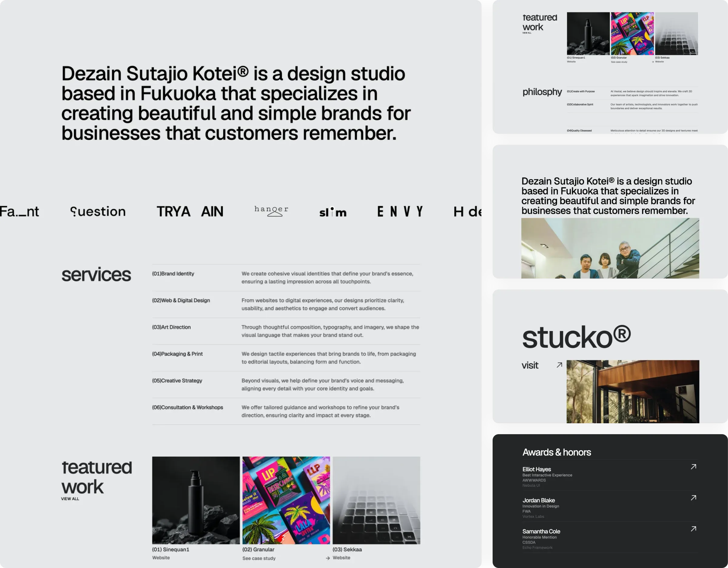Click VIEW ALL in top-right preview card

tap(527, 33)
